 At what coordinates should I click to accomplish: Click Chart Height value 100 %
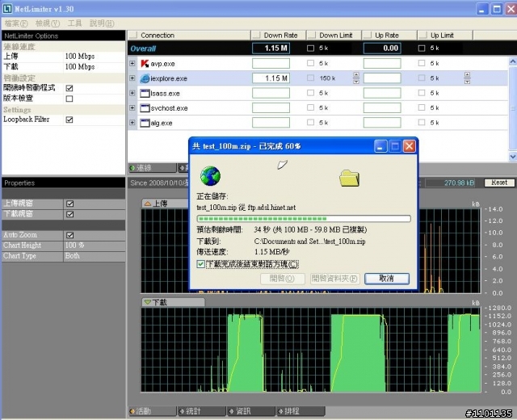[74, 246]
